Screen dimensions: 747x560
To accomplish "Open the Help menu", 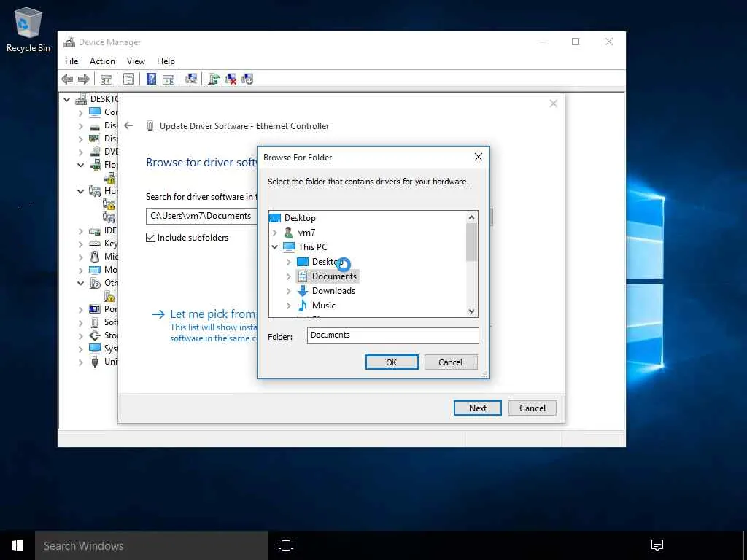I will 166,61.
